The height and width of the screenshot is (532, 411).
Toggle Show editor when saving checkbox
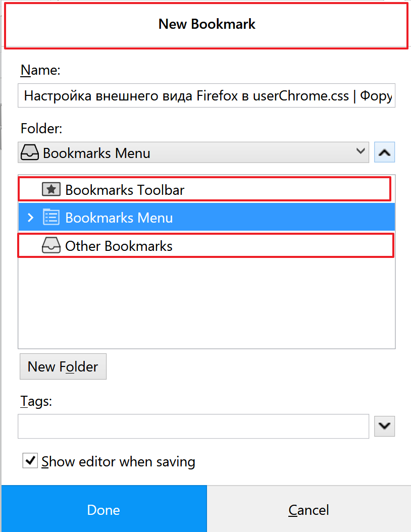coord(30,461)
